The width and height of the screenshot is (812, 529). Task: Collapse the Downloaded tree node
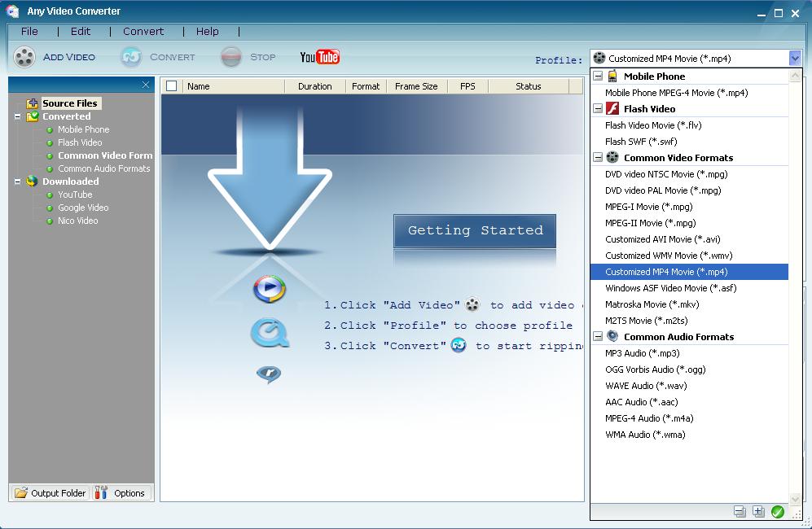(18, 181)
